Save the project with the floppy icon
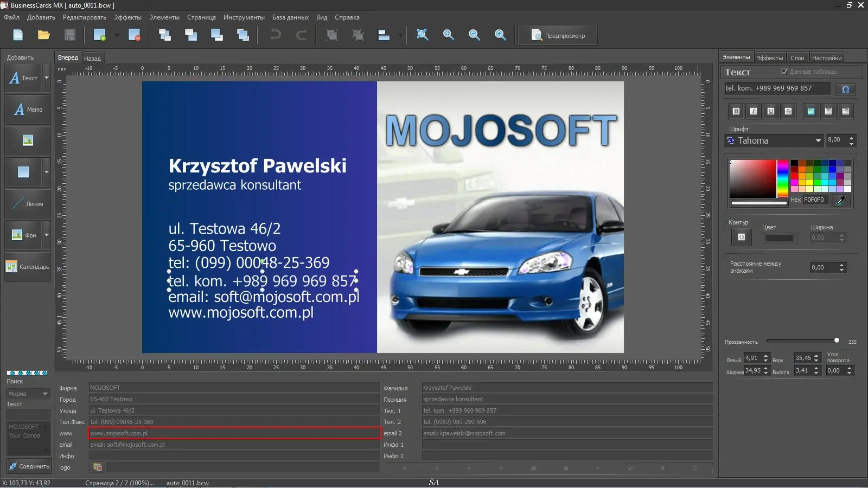This screenshot has height=488, width=868. (70, 35)
